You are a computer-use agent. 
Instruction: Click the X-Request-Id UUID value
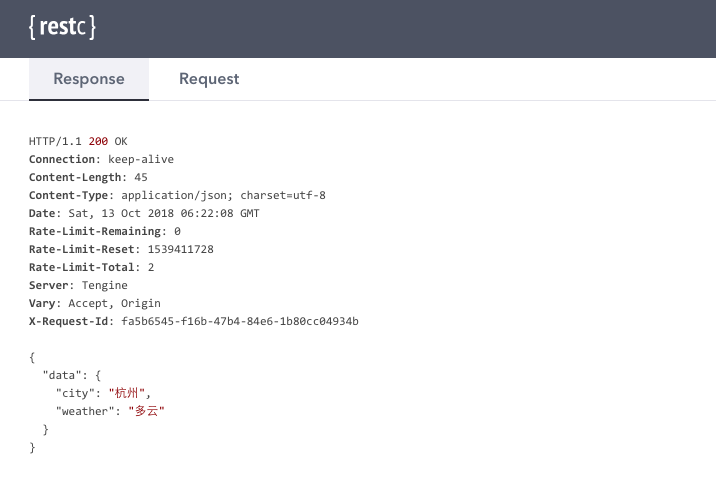(x=240, y=321)
